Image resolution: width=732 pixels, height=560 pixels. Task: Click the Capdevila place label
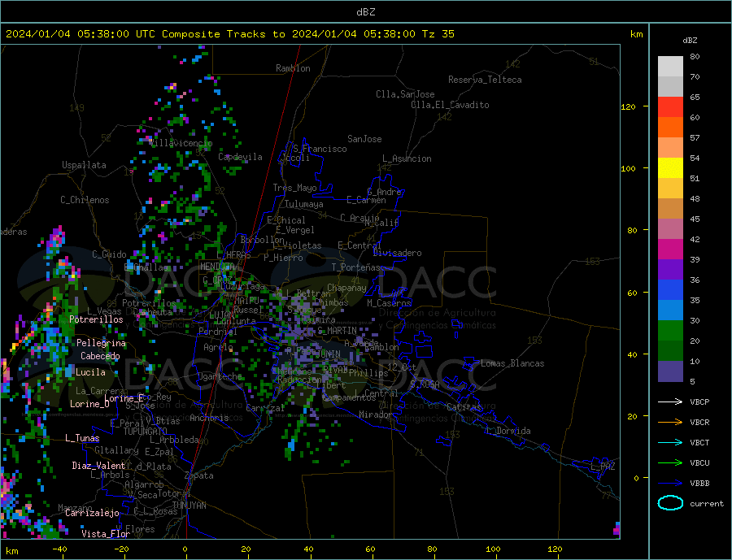(241, 157)
